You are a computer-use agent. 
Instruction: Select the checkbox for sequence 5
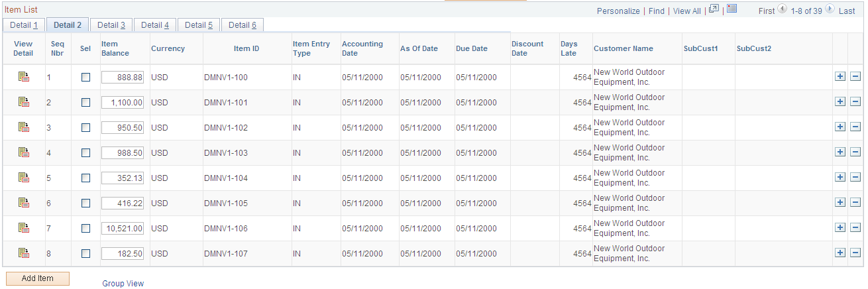(x=85, y=178)
